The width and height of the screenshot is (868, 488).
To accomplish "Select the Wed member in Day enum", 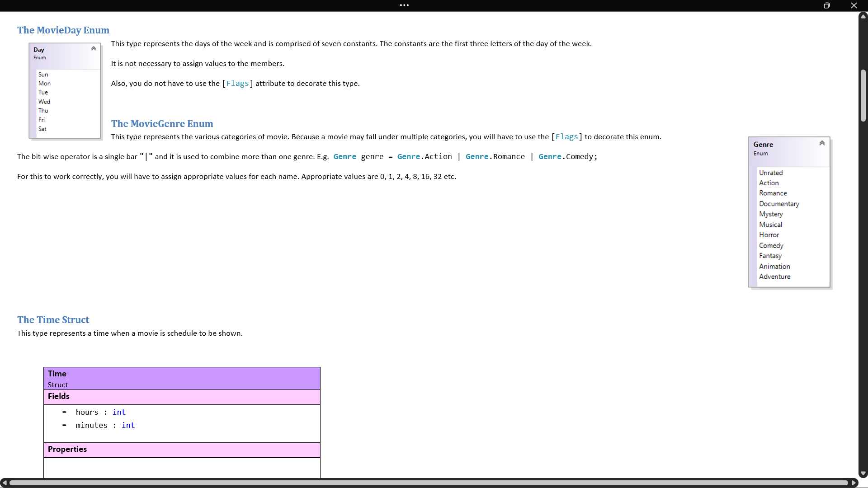I will (44, 102).
